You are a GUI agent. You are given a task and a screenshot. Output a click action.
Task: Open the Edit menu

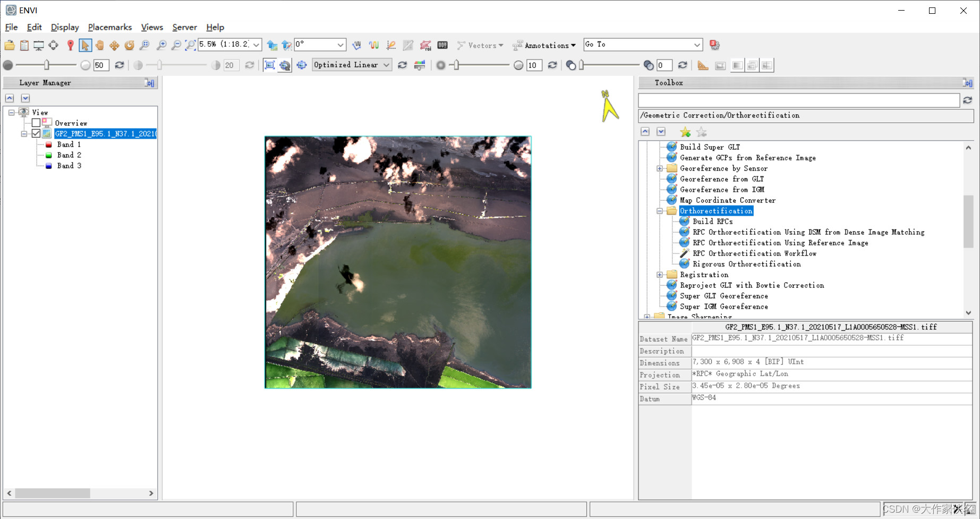point(34,27)
